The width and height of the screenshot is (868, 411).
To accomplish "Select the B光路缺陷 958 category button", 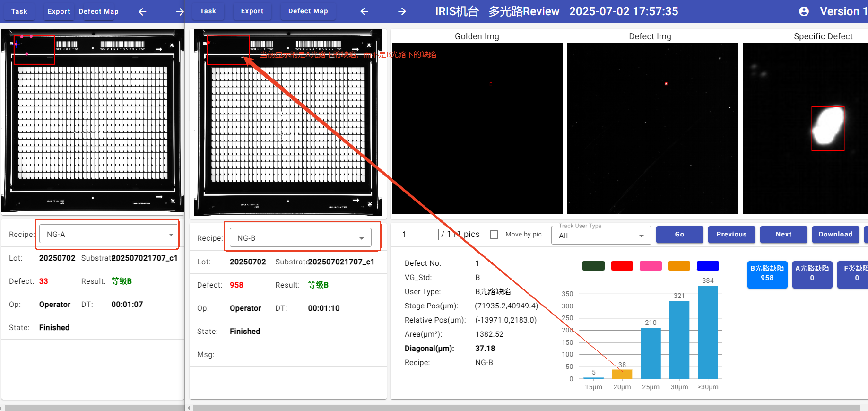I will (x=767, y=274).
